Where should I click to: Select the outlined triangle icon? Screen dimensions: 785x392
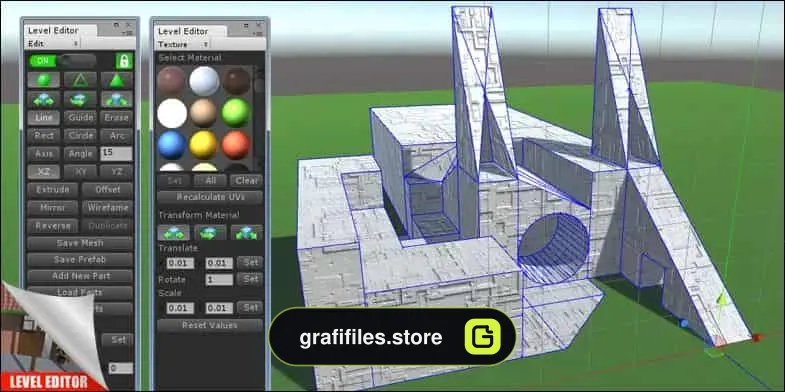click(80, 80)
